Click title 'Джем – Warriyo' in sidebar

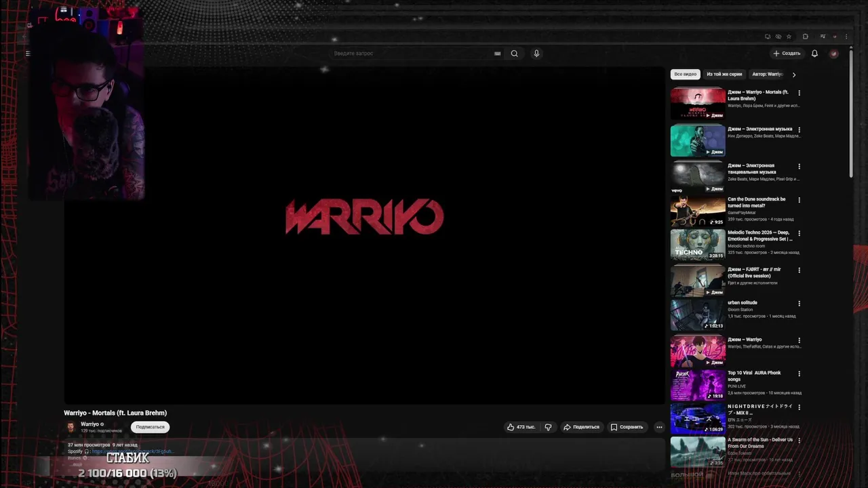[x=745, y=340]
